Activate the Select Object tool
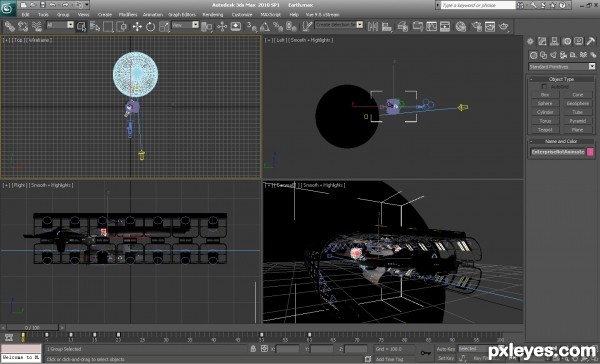Image resolution: width=600 pixels, height=364 pixels. pyautogui.click(x=81, y=26)
